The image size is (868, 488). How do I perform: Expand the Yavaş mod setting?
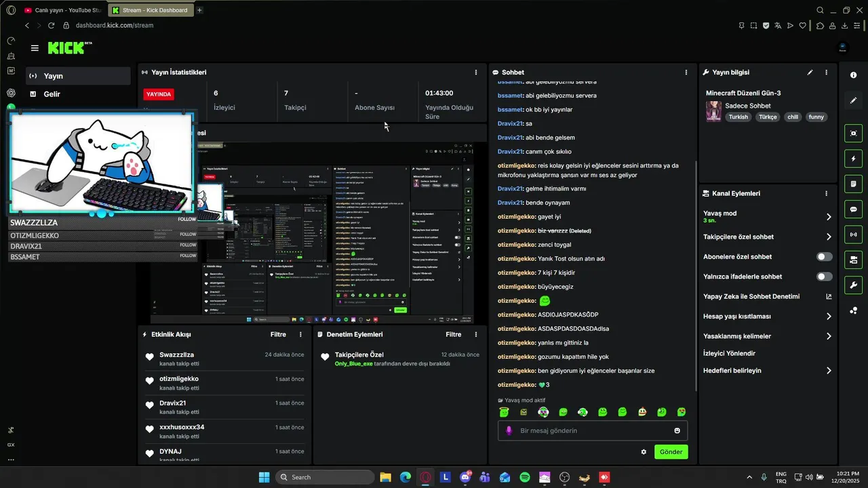(x=768, y=217)
